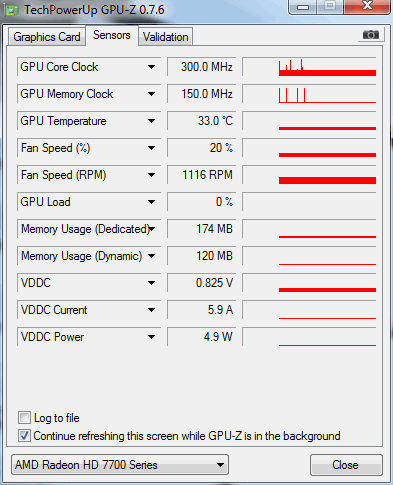The width and height of the screenshot is (393, 485).
Task: Switch to the Graphics Card tab
Action: [47, 36]
